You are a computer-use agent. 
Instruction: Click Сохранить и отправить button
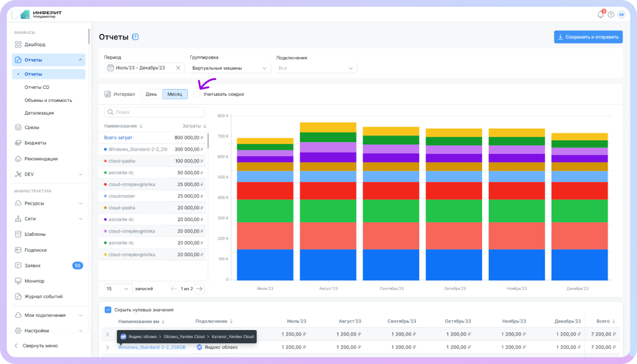tap(588, 37)
